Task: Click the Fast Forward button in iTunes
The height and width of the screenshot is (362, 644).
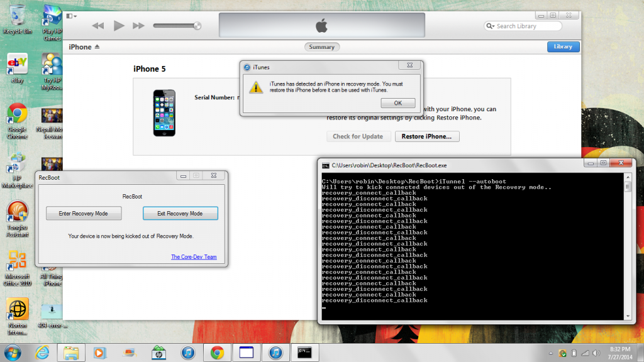Action: tap(138, 26)
